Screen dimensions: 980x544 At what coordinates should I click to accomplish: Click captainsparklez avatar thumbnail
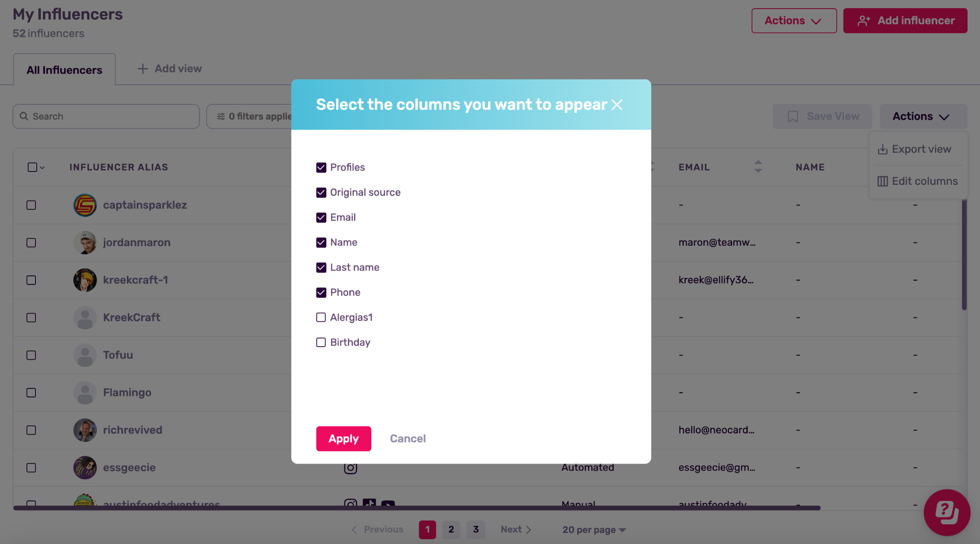[85, 205]
